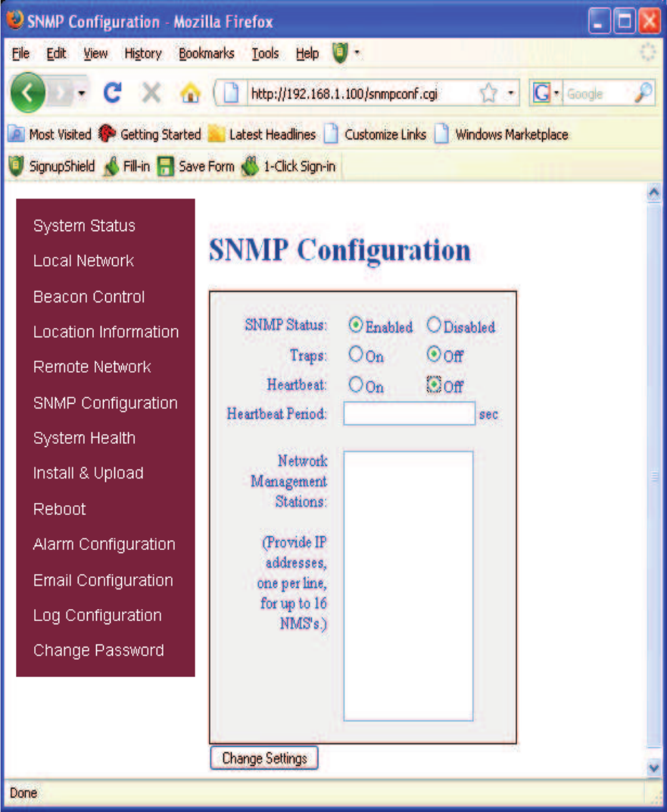Click the Network Management Stations text area
667x812 pixels.
(x=408, y=586)
